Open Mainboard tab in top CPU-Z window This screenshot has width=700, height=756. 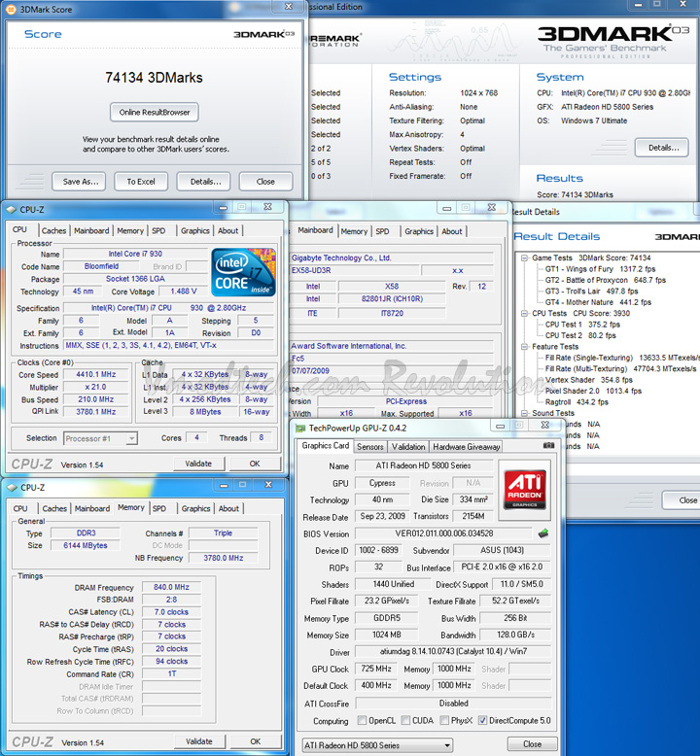click(x=91, y=231)
